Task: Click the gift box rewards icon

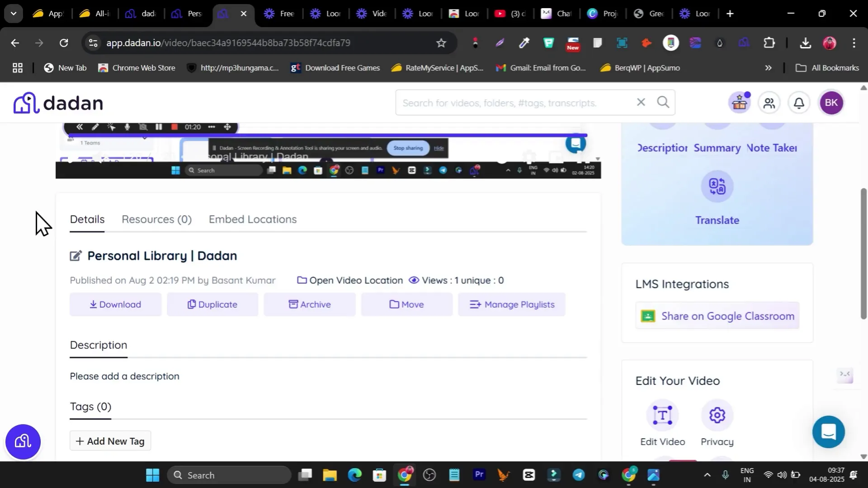Action: pyautogui.click(x=739, y=103)
